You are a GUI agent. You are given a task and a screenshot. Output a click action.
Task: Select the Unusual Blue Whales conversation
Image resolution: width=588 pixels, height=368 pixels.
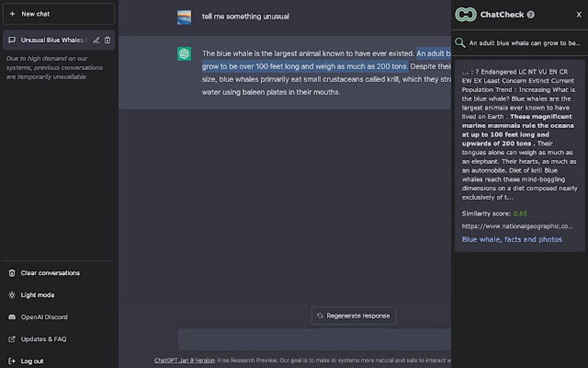click(52, 40)
